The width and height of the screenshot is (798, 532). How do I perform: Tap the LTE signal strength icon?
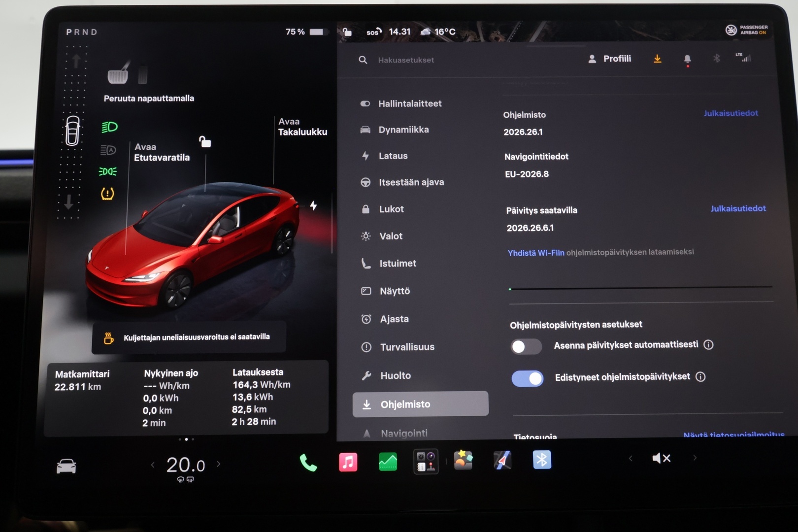tap(743, 57)
